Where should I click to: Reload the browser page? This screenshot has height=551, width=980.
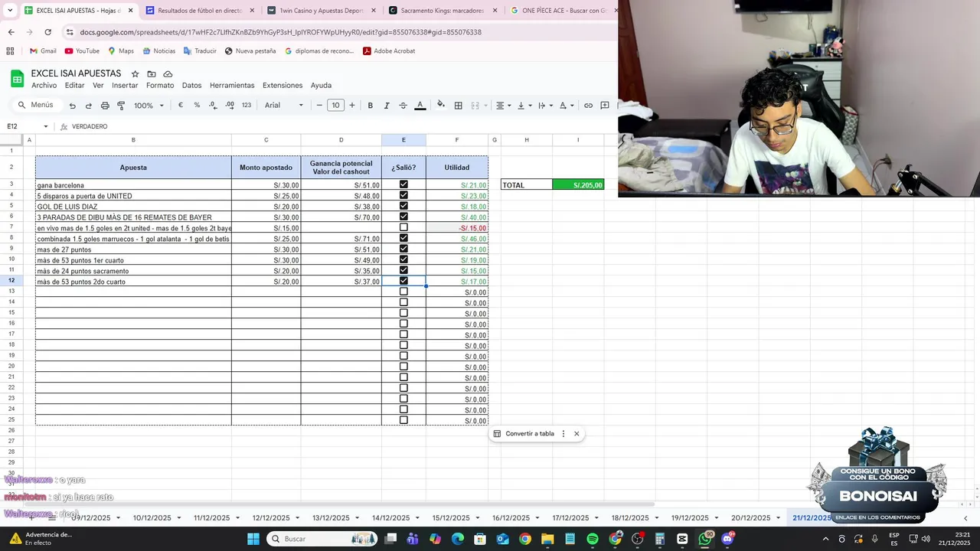pos(47,32)
